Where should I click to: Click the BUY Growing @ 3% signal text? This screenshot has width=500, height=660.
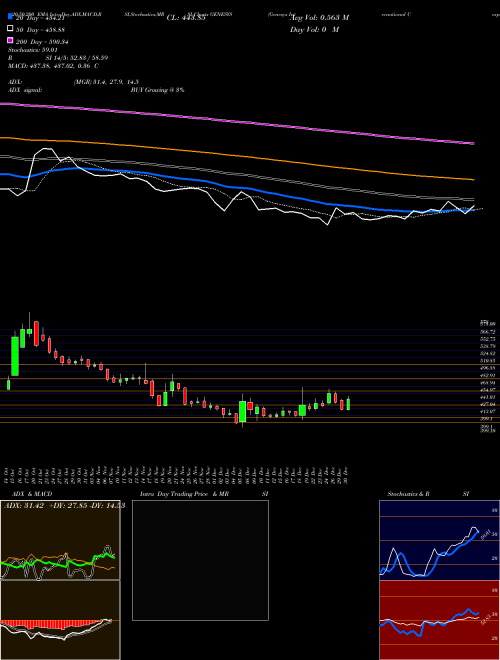[x=157, y=90]
